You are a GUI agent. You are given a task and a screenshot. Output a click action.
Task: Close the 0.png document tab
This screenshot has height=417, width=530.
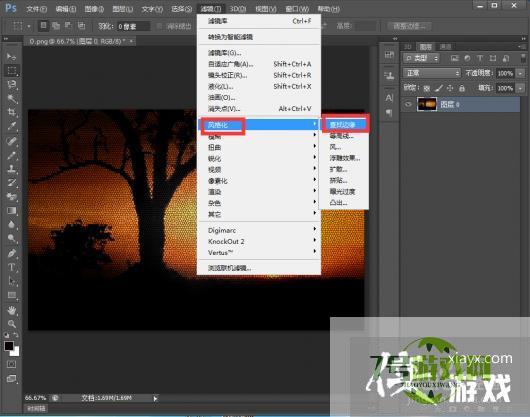[131, 41]
